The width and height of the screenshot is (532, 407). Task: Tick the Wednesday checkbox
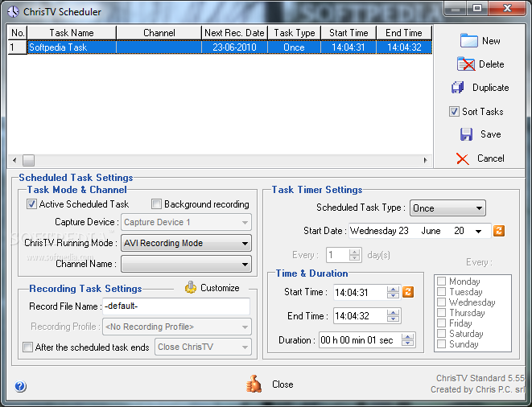pos(441,302)
